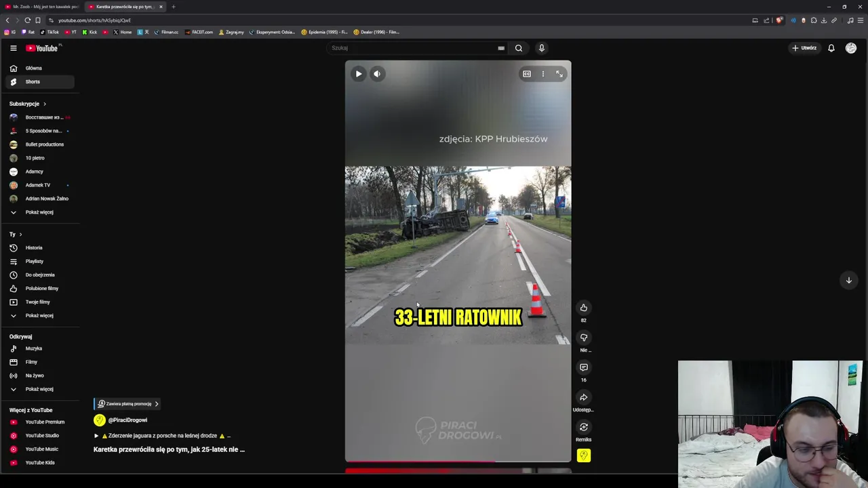Expand Pokaż więcej under subscriptions
Image resolution: width=868 pixels, height=488 pixels.
point(40,212)
